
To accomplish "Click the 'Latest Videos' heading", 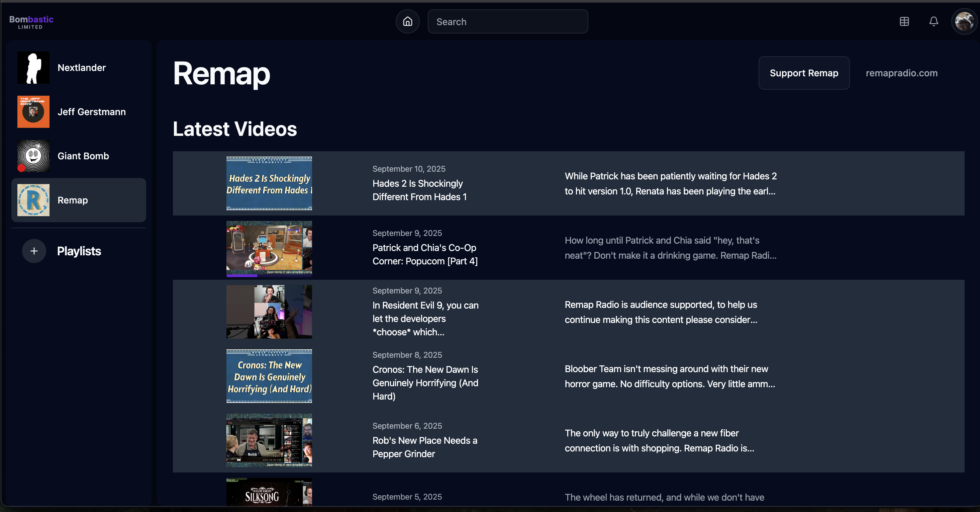I will coord(235,129).
